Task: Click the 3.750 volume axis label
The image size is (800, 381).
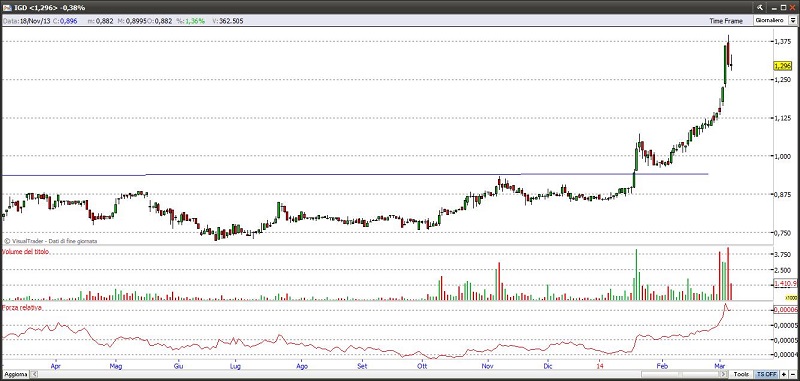Action: tap(782, 254)
